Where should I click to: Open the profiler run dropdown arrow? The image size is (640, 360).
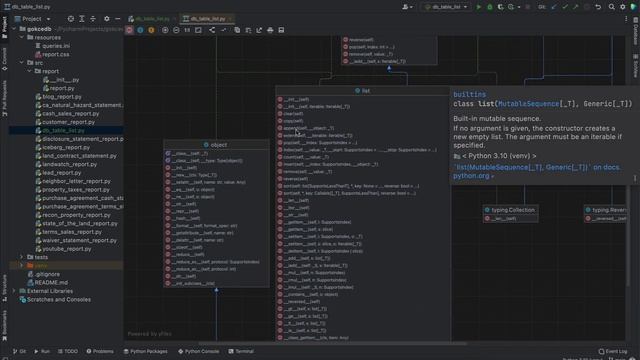click(x=519, y=7)
